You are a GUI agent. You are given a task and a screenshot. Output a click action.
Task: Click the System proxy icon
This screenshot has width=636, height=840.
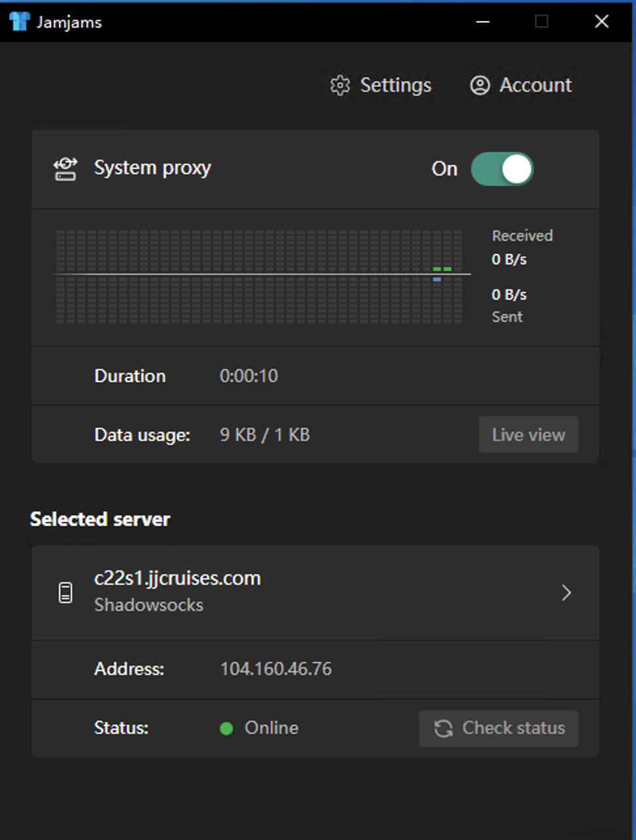(x=65, y=169)
